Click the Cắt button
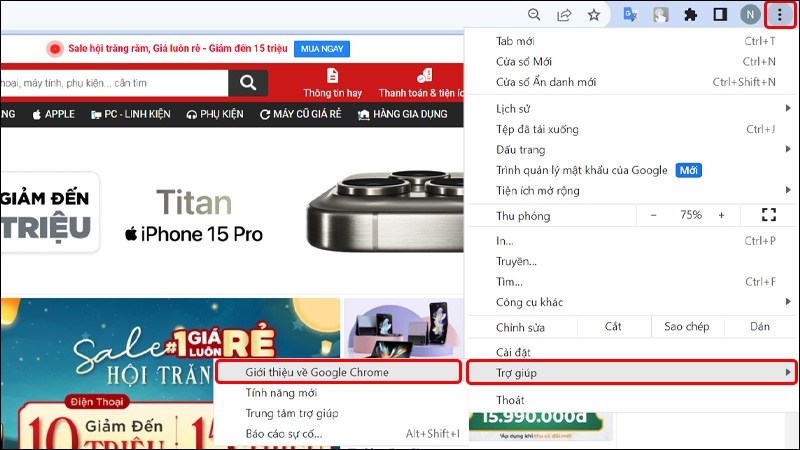The width and height of the screenshot is (800, 450). (614, 327)
